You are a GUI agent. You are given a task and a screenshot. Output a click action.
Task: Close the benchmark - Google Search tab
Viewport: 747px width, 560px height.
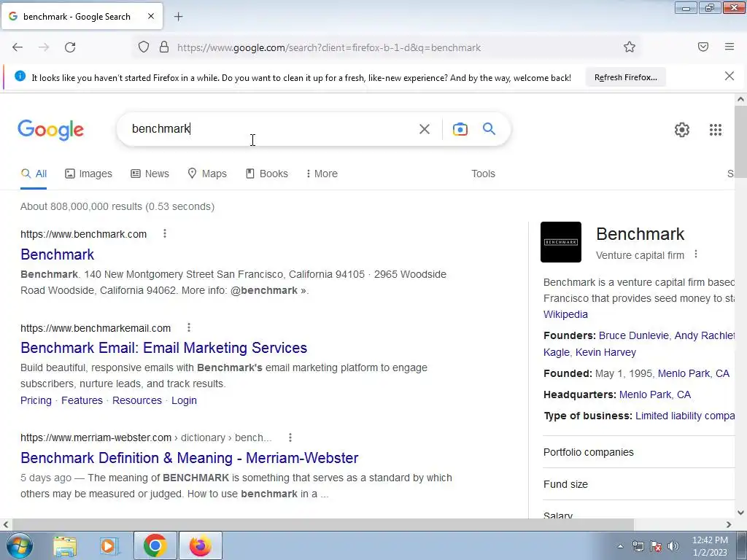pos(150,16)
